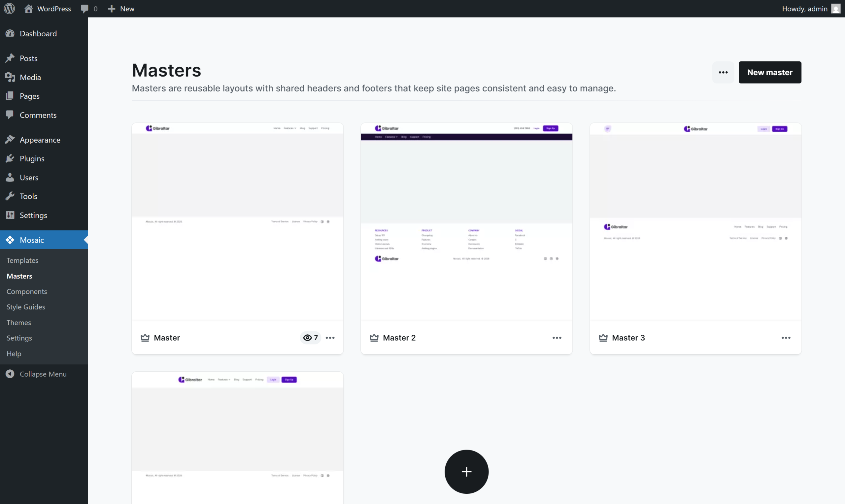Screen dimensions: 845x504
Task: Click the admin avatar icon
Action: tap(836, 9)
